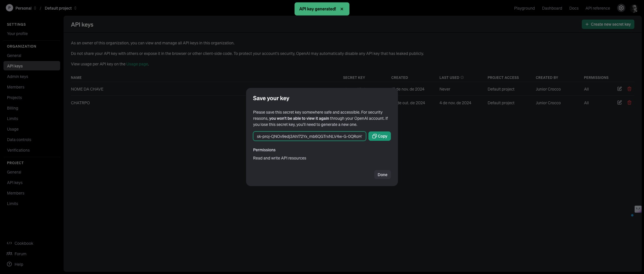Click the Help question mark icon
The width and height of the screenshot is (644, 274).
coord(9,264)
